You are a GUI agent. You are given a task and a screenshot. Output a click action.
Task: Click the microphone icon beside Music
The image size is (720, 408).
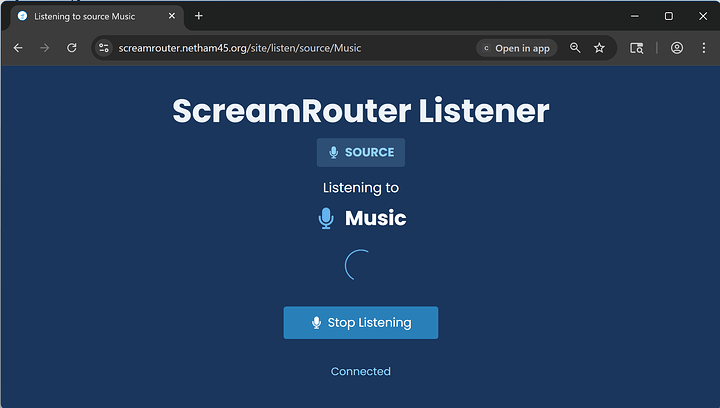click(x=326, y=219)
